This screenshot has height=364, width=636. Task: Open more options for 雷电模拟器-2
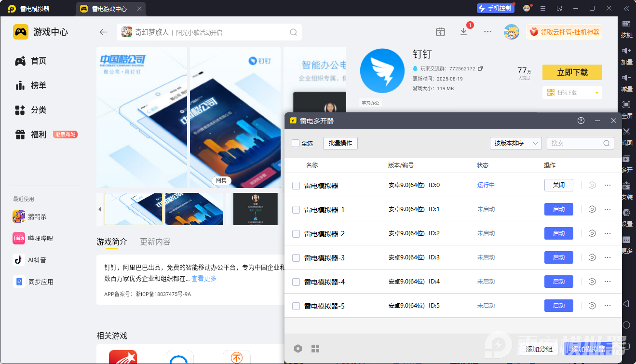pyautogui.click(x=608, y=233)
